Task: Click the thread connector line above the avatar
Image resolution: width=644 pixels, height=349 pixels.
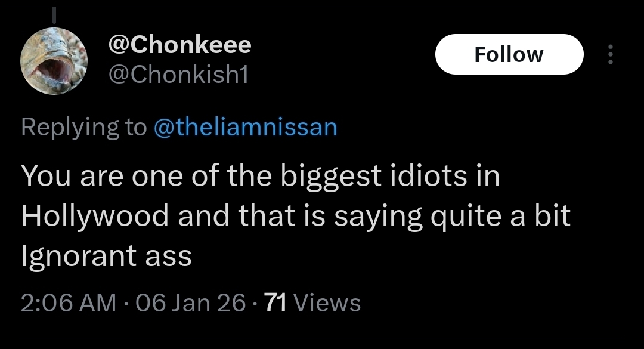Action: coord(55,13)
